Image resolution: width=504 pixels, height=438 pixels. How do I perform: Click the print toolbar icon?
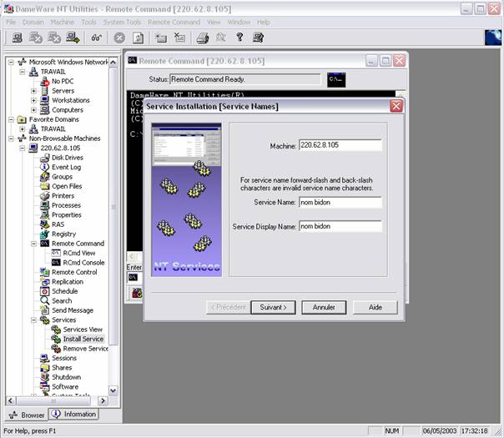click(203, 38)
